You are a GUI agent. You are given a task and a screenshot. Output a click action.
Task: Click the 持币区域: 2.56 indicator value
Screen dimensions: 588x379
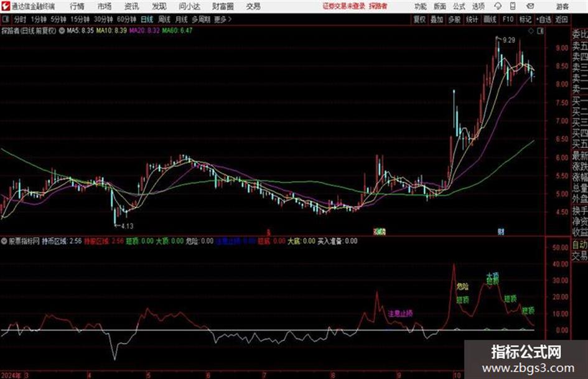coord(62,241)
